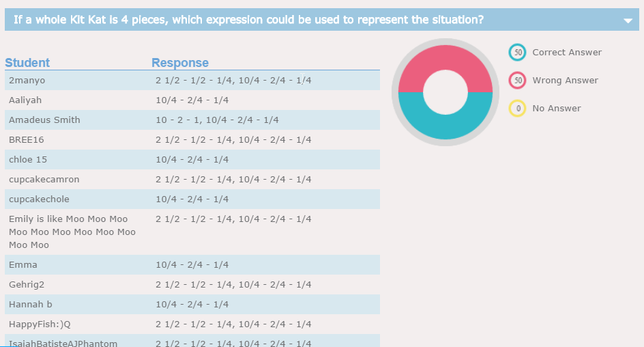This screenshot has width=644, height=347.
Task: Collapse the question header dropdown arrow
Action: point(628,20)
